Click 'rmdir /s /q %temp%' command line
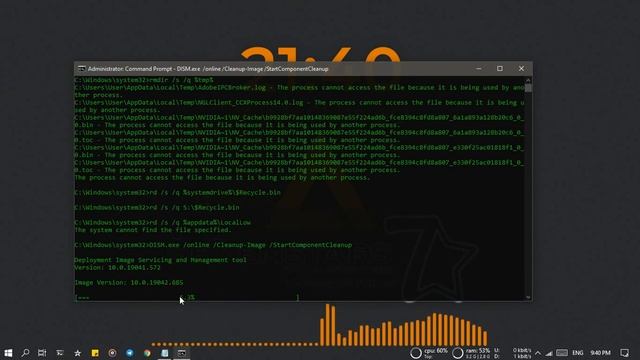The image size is (640, 360). coord(144,80)
